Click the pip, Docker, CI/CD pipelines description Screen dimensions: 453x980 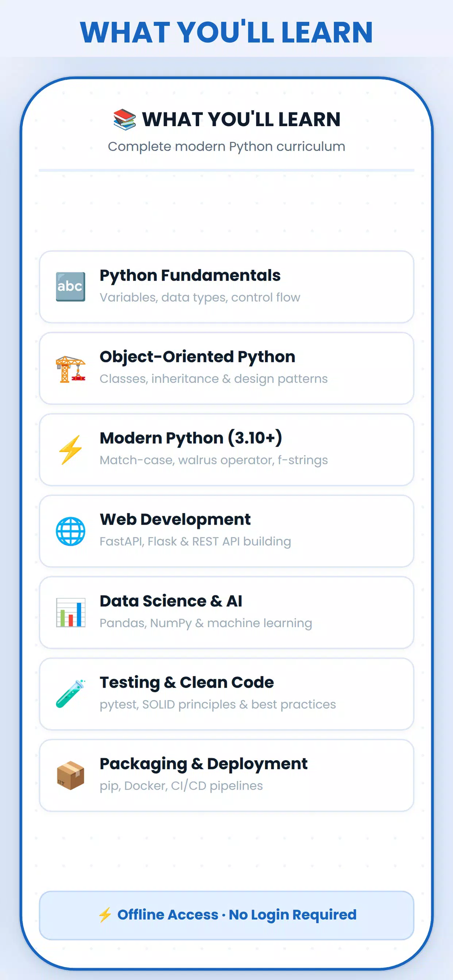[181, 786]
